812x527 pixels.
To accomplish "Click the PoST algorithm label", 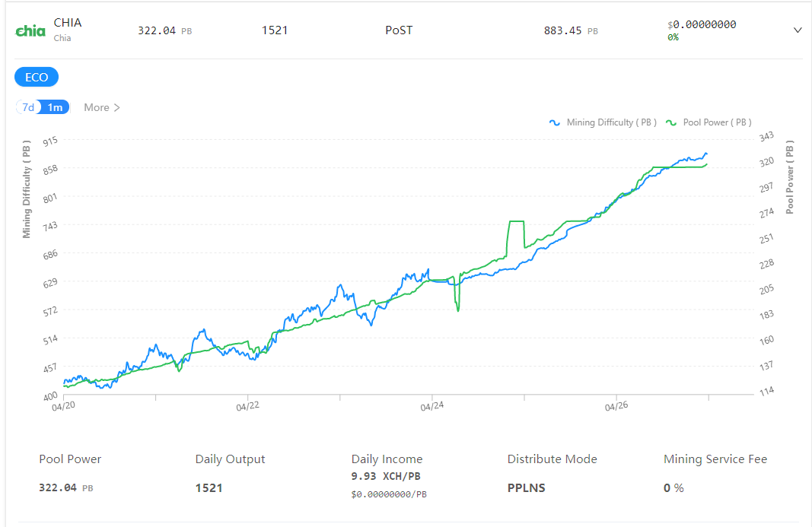I will [x=399, y=30].
